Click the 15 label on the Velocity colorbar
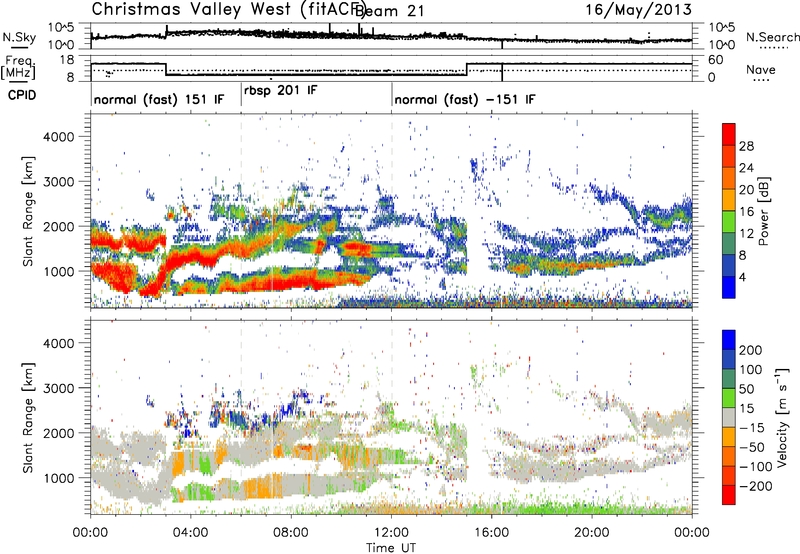 [746, 409]
